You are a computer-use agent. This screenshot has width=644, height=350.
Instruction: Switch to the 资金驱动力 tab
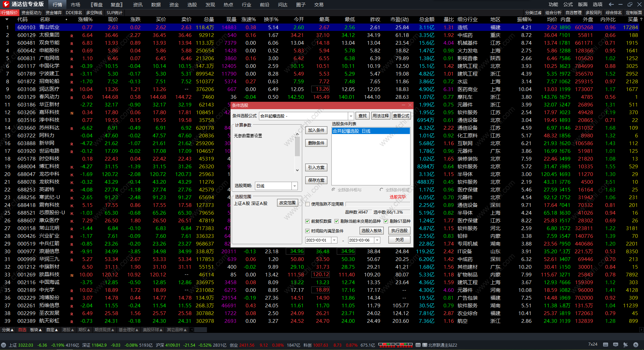click(31, 13)
